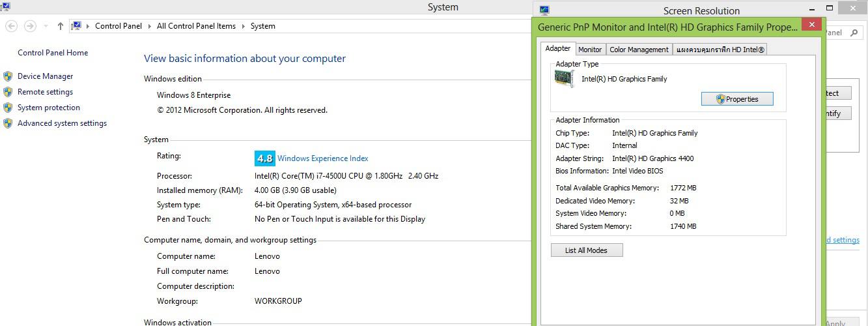Go up one level with up arrow
Image resolution: width=868 pixels, height=326 pixels.
61,26
